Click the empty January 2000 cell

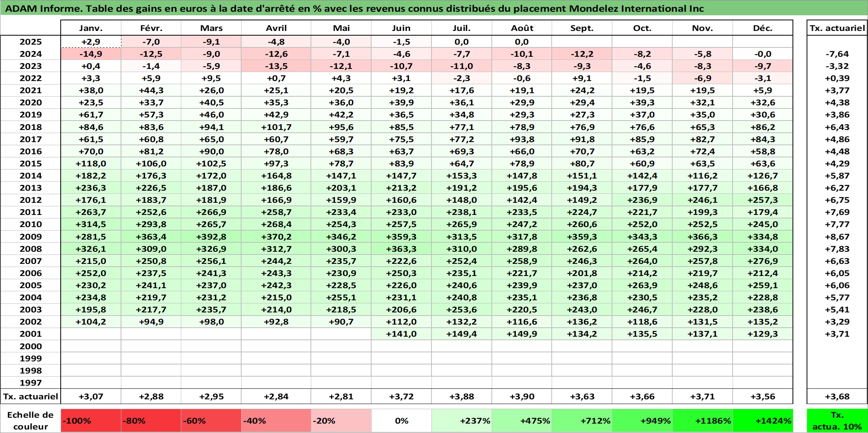coord(91,346)
